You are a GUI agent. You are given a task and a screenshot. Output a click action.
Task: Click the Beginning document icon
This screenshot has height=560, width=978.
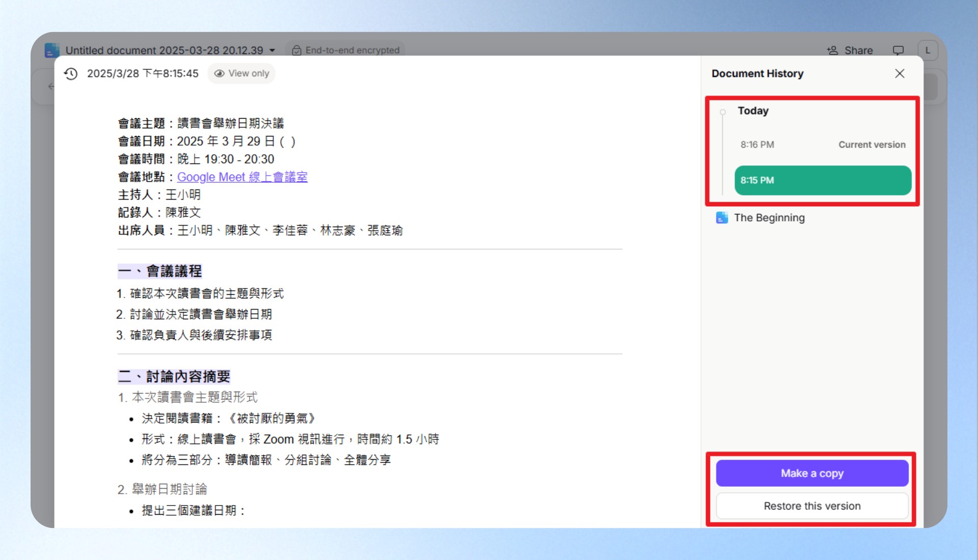coord(722,218)
